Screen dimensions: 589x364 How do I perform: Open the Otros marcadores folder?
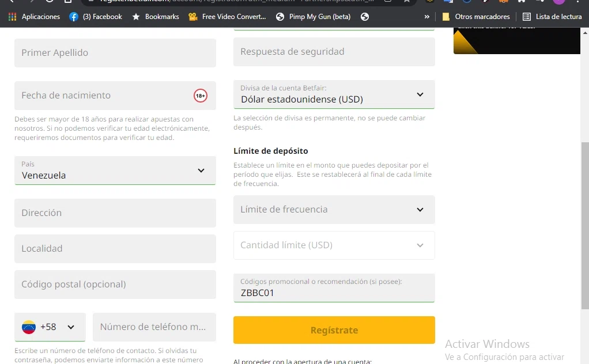click(x=476, y=17)
